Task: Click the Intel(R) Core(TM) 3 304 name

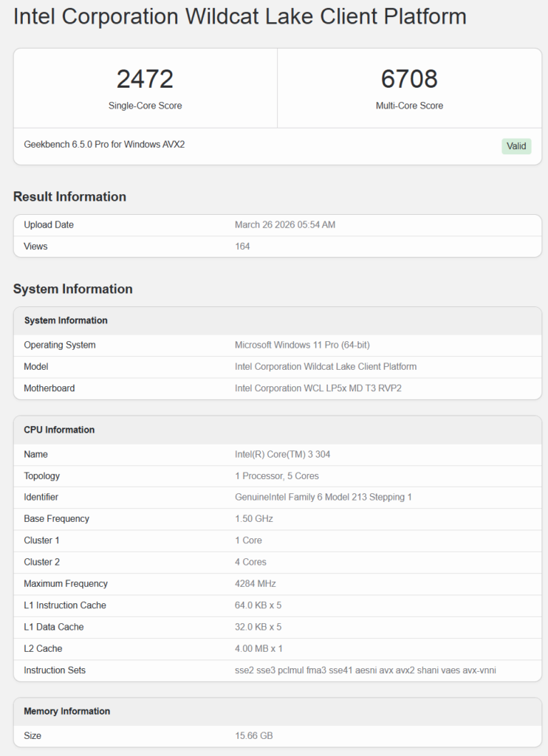Action: (281, 455)
